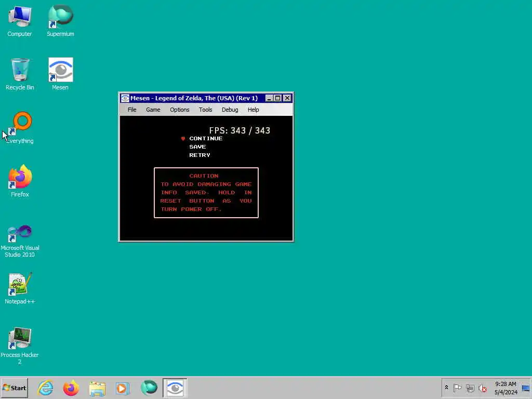Select the Process Hacker 2 desktop shortcut
This screenshot has height=399, width=532.
click(20, 345)
